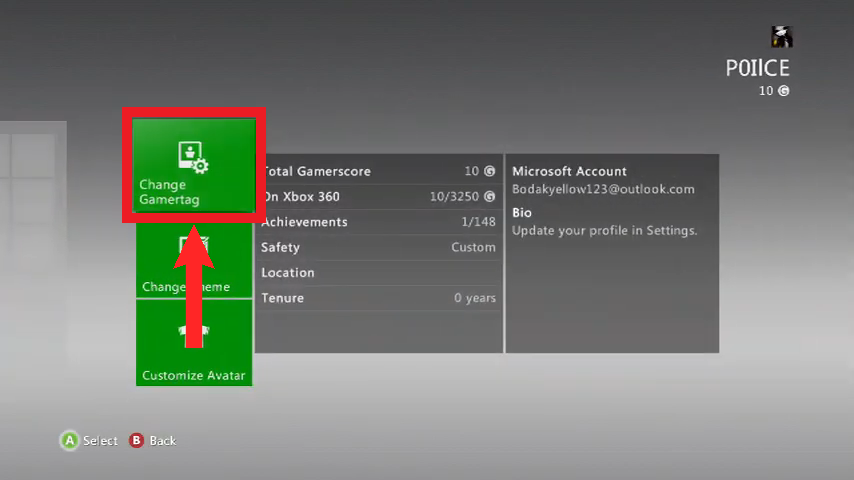Select the Total Gamerscore row
The height and width of the screenshot is (480, 854).
(379, 171)
